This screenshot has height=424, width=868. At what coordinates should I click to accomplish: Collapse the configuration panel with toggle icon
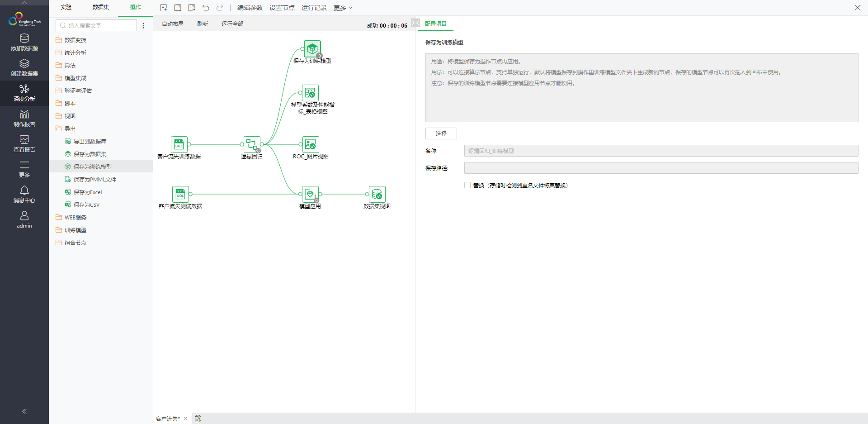[x=415, y=23]
